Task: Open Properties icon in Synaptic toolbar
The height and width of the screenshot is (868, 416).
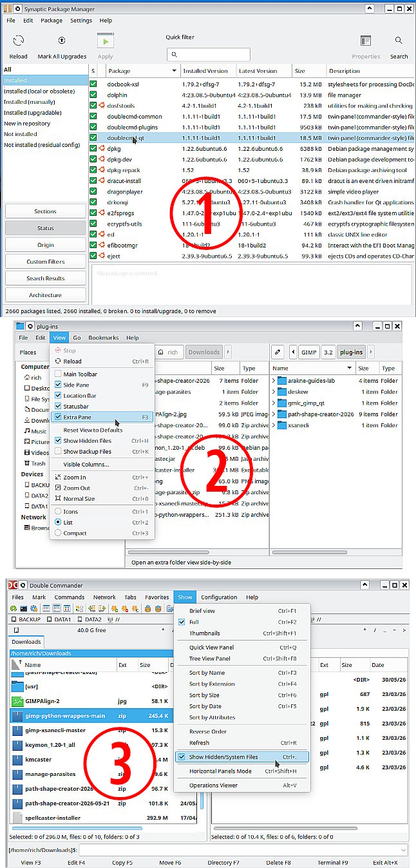Action: [x=366, y=41]
